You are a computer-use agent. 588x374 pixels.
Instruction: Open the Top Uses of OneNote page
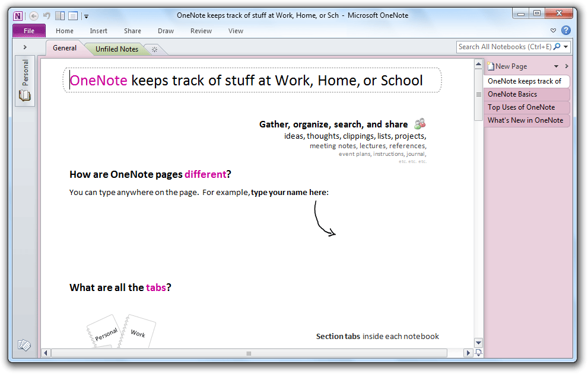coord(526,107)
